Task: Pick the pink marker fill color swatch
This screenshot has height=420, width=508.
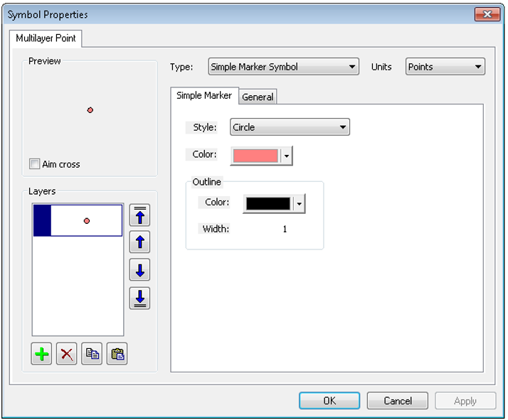Action: [x=255, y=156]
